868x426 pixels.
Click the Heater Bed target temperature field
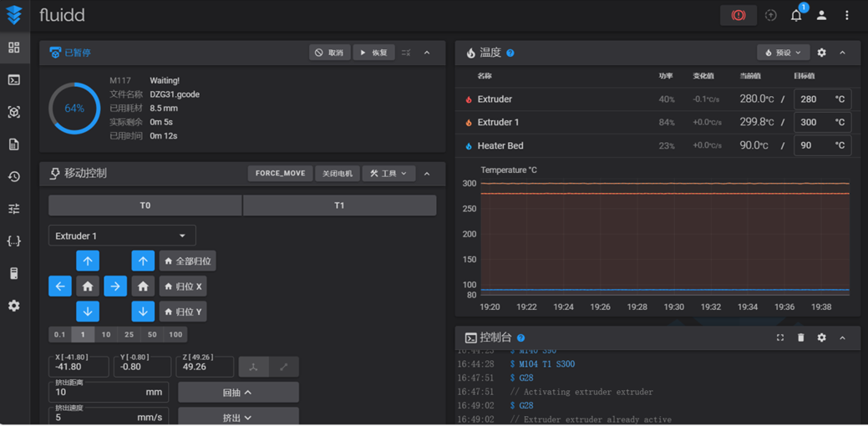click(814, 145)
